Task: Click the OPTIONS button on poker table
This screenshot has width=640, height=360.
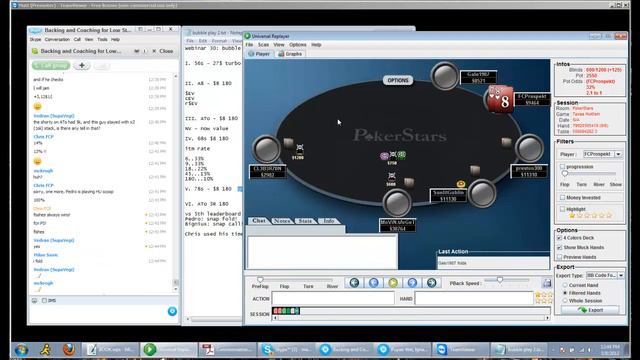Action: tap(398, 80)
